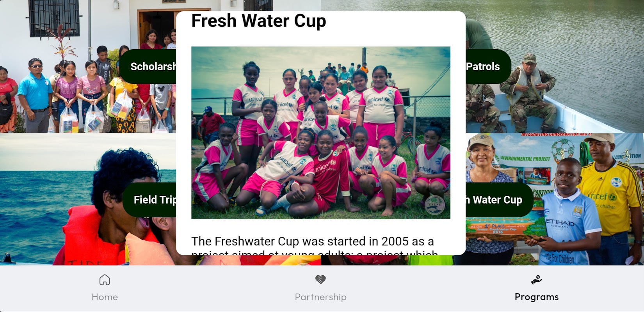Screen dimensions: 644x312
Task: Select the Water Cup pill behind popup
Action: point(500,200)
